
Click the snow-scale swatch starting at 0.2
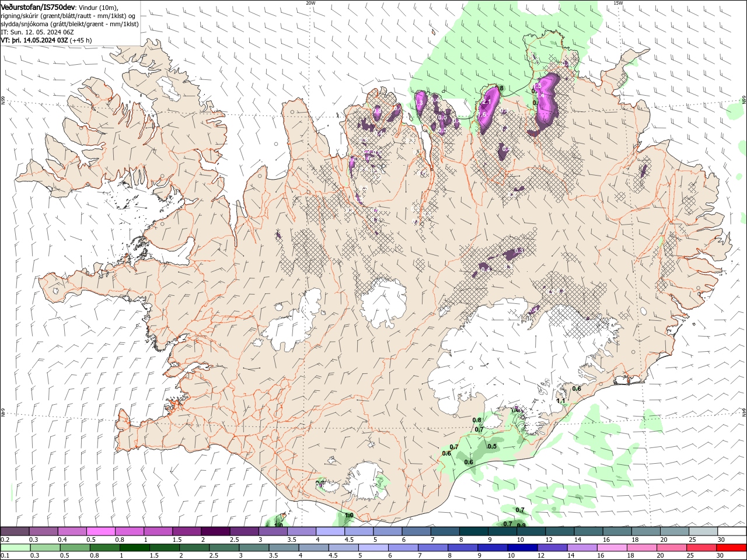coord(15,531)
